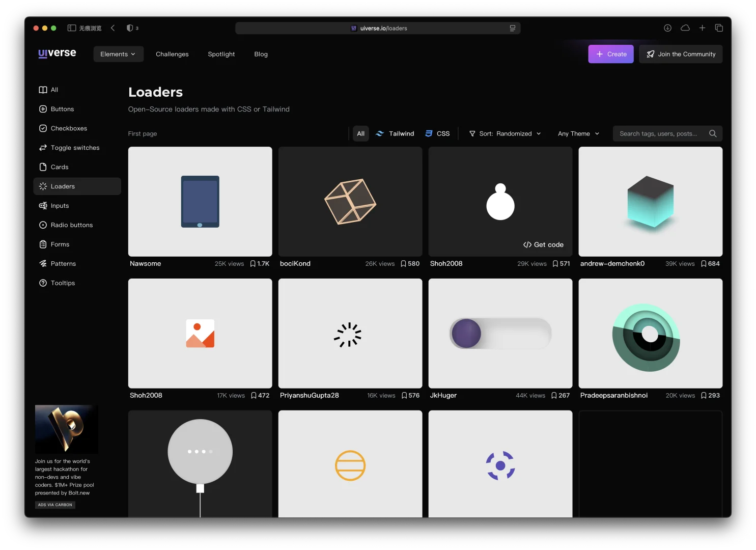The width and height of the screenshot is (756, 550).
Task: Click the ADS VIA CARBON label
Action: coord(55,505)
